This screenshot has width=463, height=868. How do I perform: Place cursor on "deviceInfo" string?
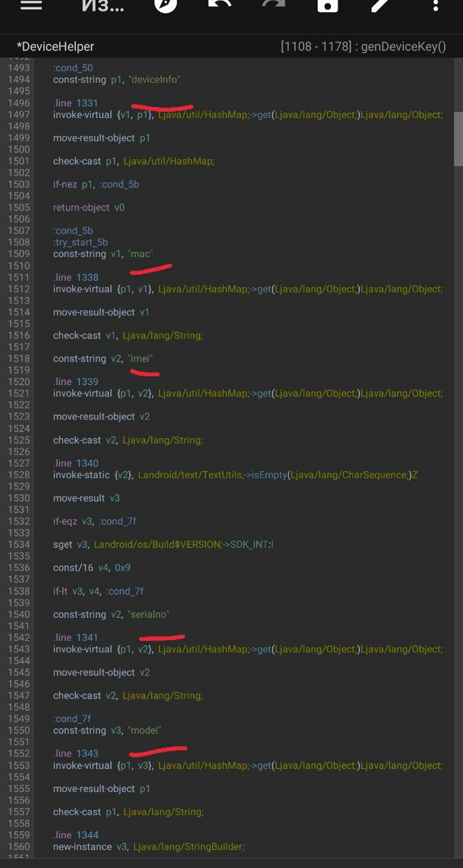click(x=154, y=80)
